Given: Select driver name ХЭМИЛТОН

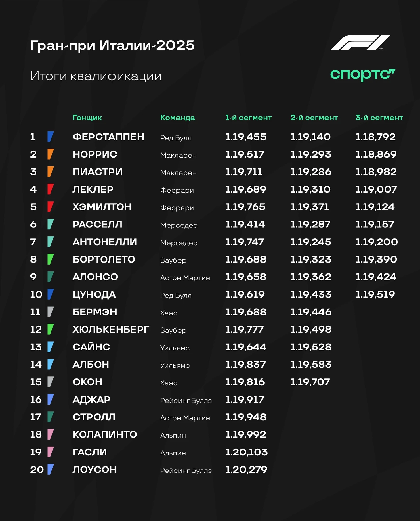Looking at the screenshot, I should 102,207.
